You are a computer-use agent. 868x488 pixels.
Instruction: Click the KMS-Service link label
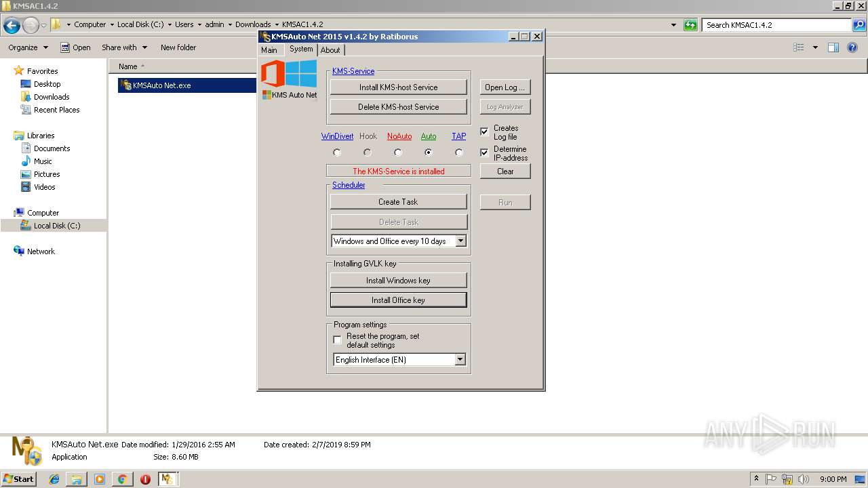pyautogui.click(x=353, y=71)
